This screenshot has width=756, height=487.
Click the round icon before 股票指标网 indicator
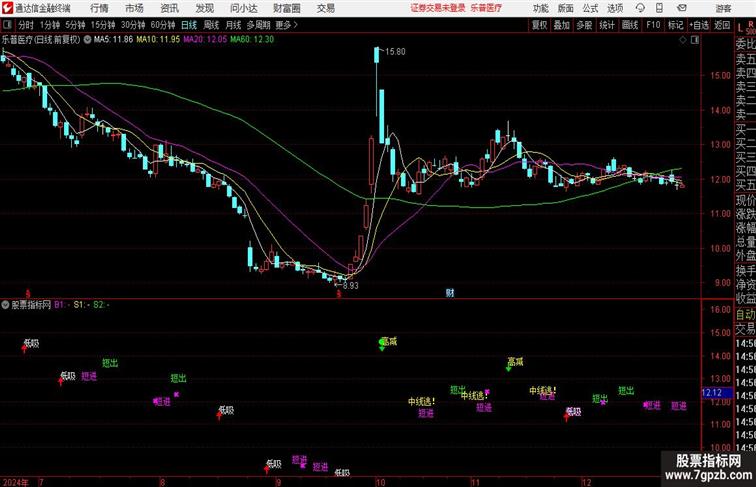(x=5, y=305)
